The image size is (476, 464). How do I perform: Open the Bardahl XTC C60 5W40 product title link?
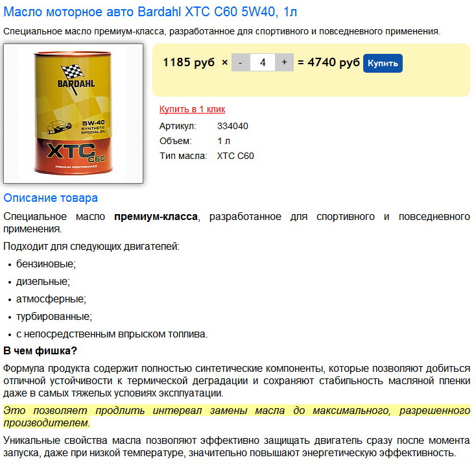pyautogui.click(x=150, y=12)
